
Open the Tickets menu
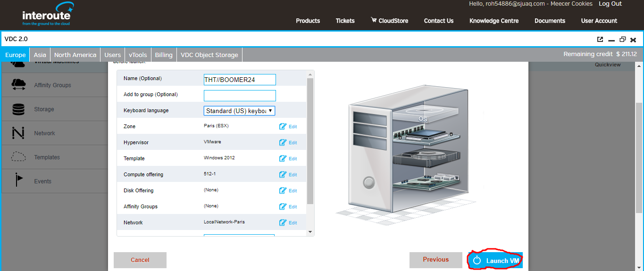[345, 21]
